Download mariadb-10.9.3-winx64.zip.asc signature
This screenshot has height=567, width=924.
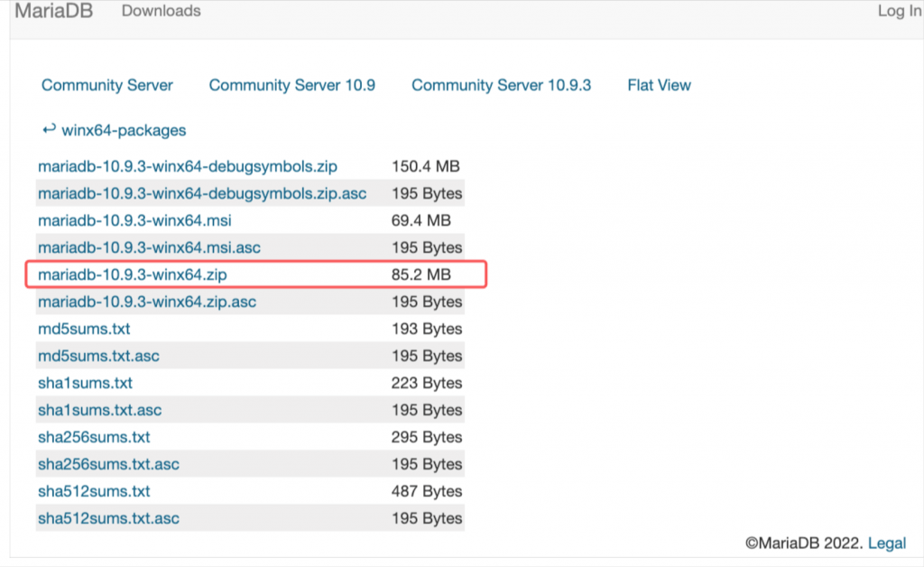click(x=147, y=302)
